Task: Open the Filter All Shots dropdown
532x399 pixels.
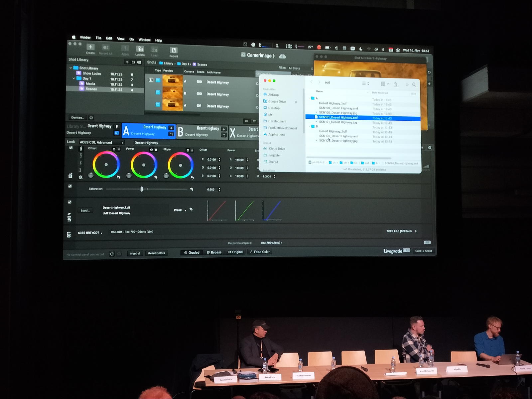Action: pyautogui.click(x=300, y=68)
